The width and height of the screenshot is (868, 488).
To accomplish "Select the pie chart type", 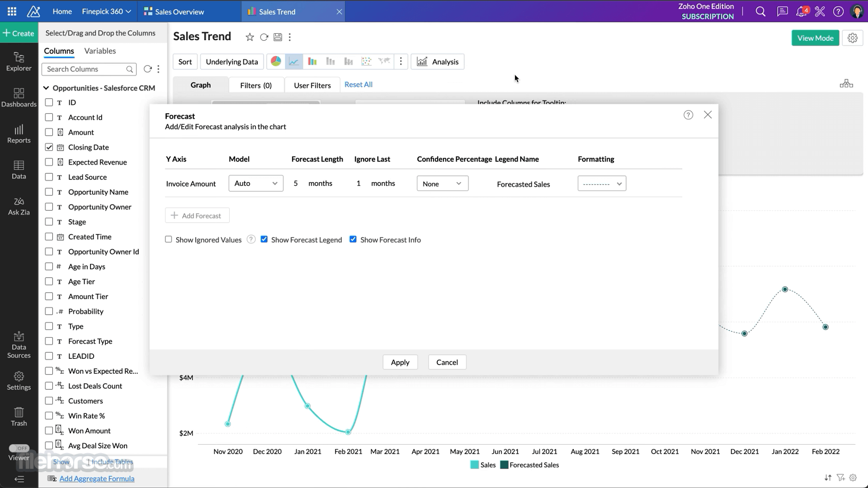I will (276, 61).
